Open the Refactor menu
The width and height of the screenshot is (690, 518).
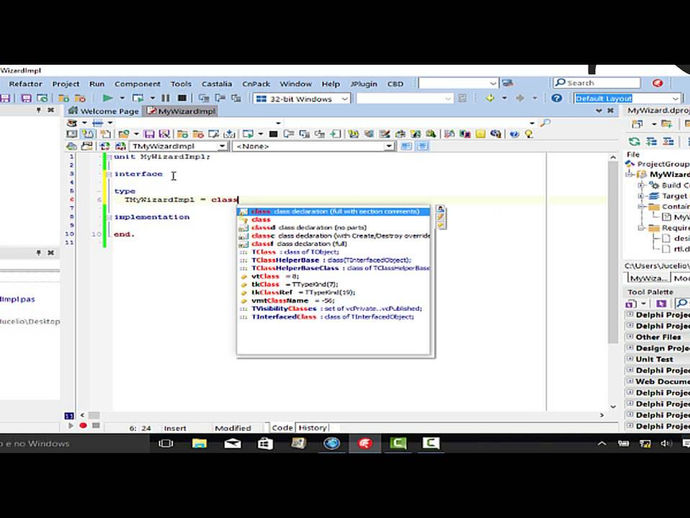click(x=25, y=84)
